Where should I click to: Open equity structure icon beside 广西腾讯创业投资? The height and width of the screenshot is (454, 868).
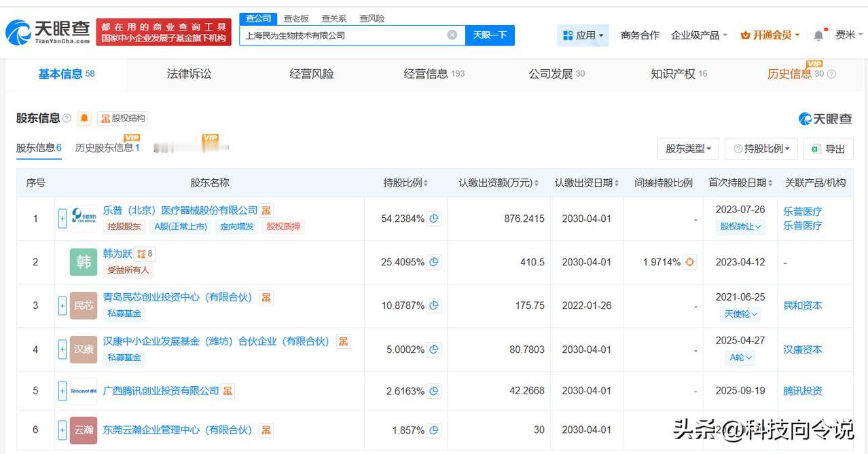(228, 391)
